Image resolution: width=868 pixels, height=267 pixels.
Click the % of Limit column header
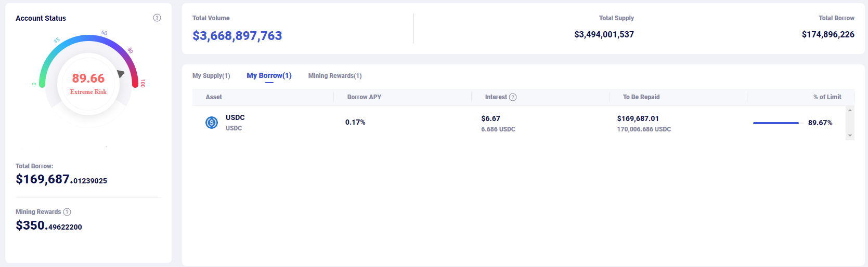click(827, 97)
